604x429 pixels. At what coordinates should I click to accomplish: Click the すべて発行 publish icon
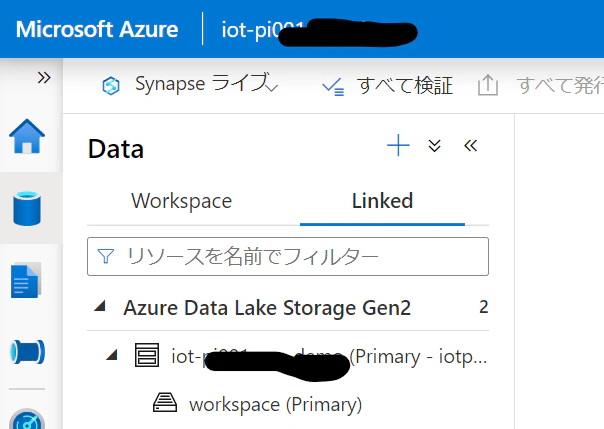488,85
